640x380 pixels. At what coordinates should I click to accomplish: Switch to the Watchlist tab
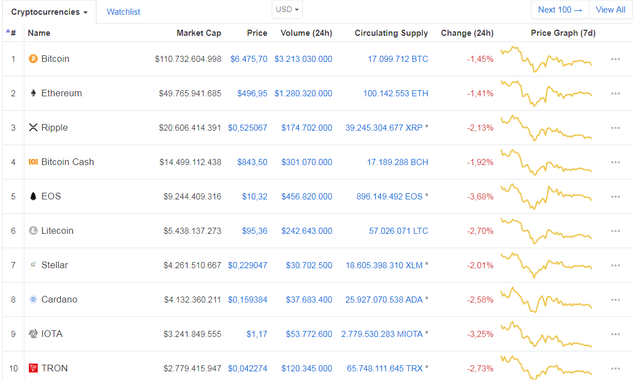pyautogui.click(x=123, y=12)
